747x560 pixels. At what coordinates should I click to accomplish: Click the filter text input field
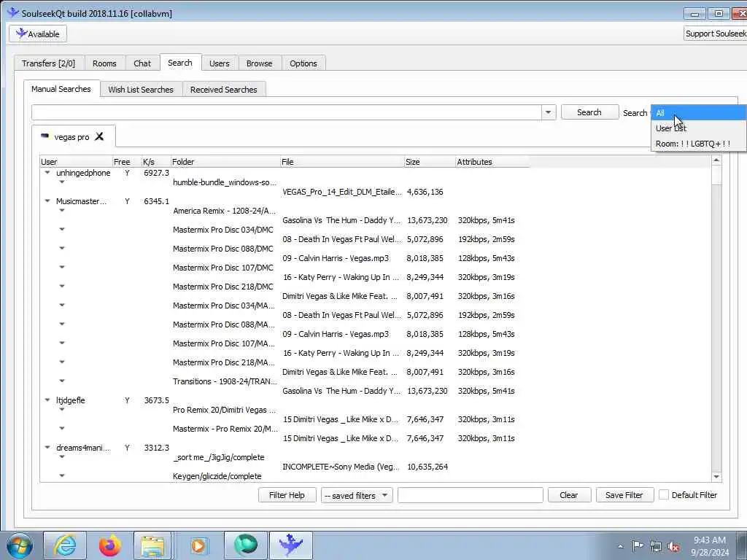tap(471, 495)
